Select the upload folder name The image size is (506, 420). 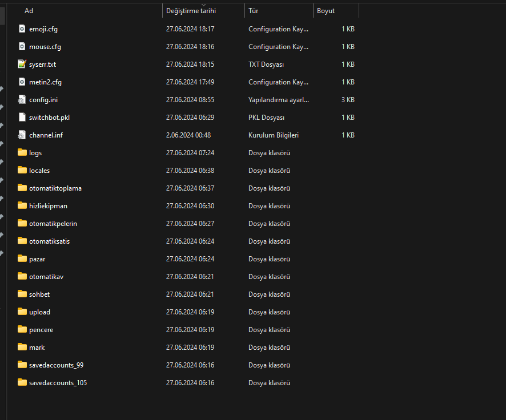coord(40,312)
